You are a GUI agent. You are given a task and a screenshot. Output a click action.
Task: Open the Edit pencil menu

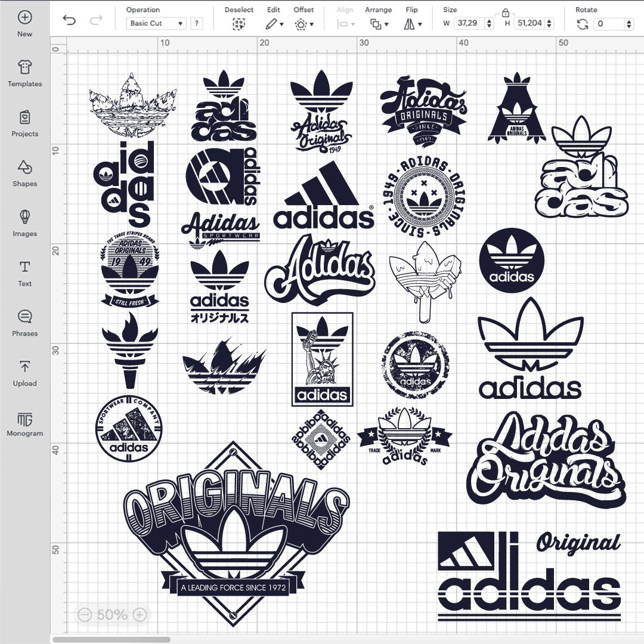[274, 24]
